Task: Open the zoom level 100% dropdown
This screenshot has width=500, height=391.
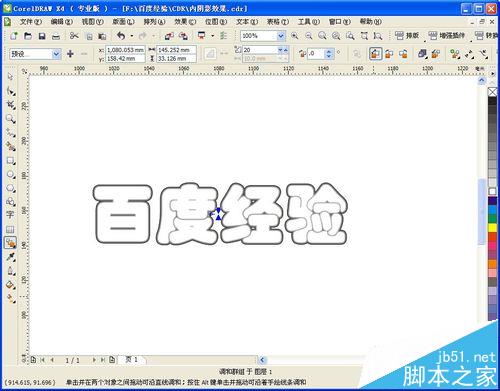Action: coord(281,36)
